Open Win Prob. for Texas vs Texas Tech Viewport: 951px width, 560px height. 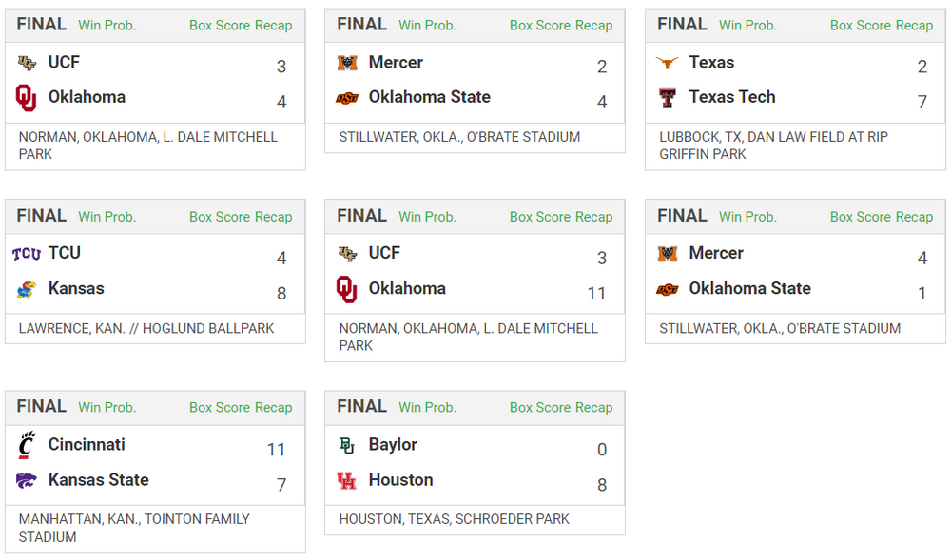pyautogui.click(x=747, y=26)
